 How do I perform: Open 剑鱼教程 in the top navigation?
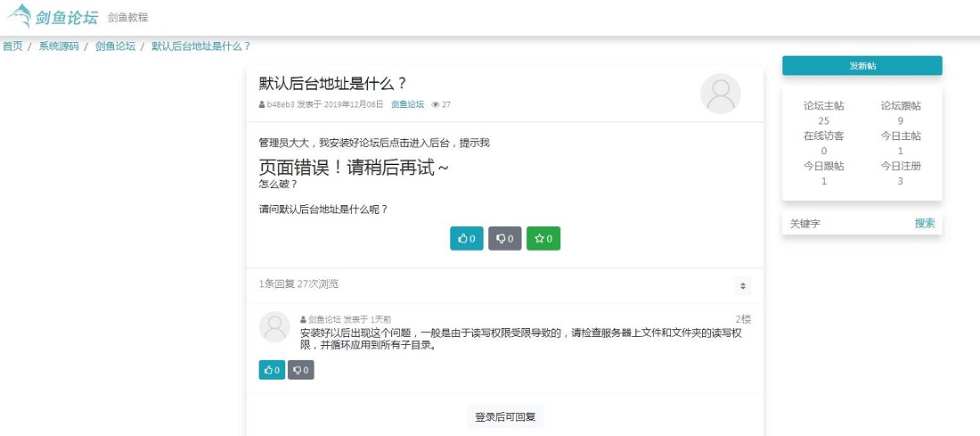(x=128, y=18)
